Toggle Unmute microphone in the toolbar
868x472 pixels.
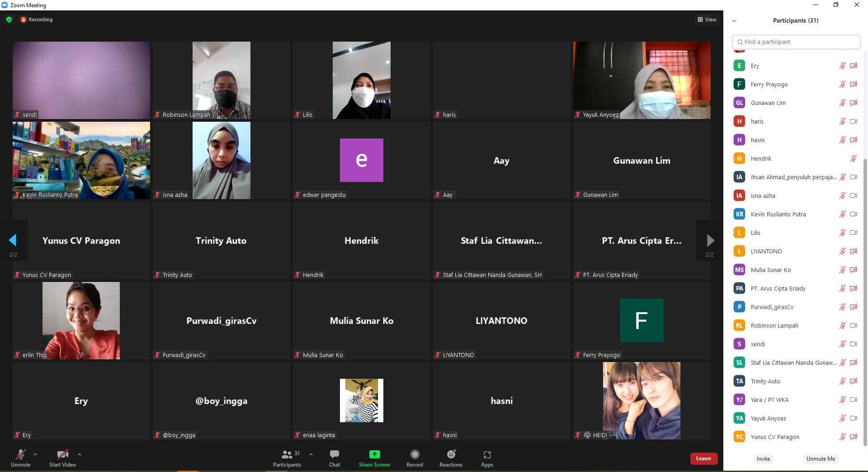tap(20, 455)
